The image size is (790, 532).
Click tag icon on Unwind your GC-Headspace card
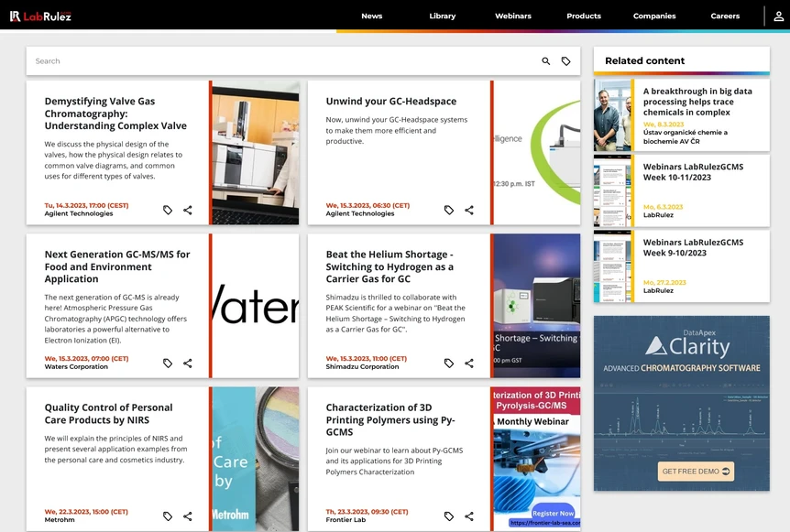pos(449,210)
